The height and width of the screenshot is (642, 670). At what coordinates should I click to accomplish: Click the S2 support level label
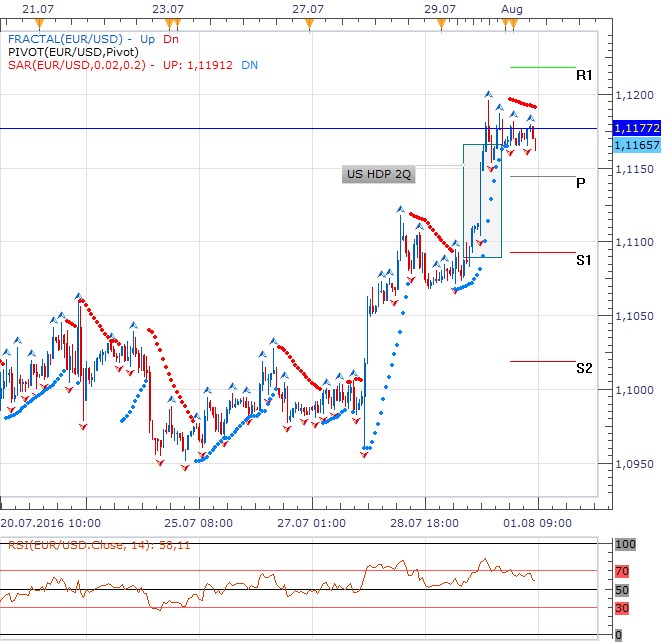pyautogui.click(x=584, y=368)
